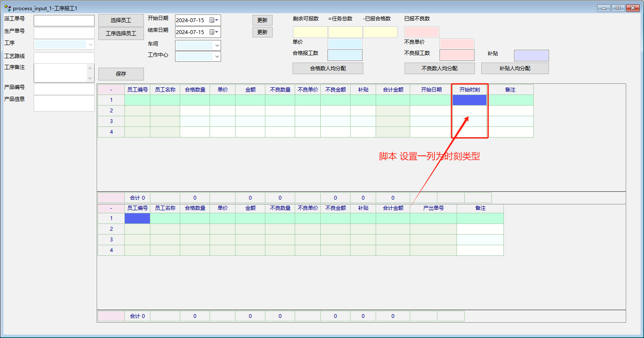Viewport: 644px width, 338px height.
Task: Click the up arrow of 工序备注 scrollbar
Action: tap(90, 68)
